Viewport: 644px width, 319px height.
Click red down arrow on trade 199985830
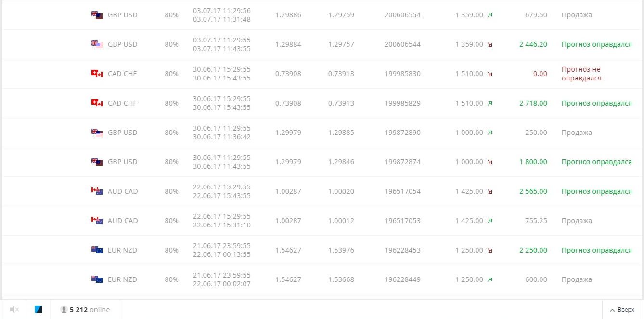click(x=489, y=74)
